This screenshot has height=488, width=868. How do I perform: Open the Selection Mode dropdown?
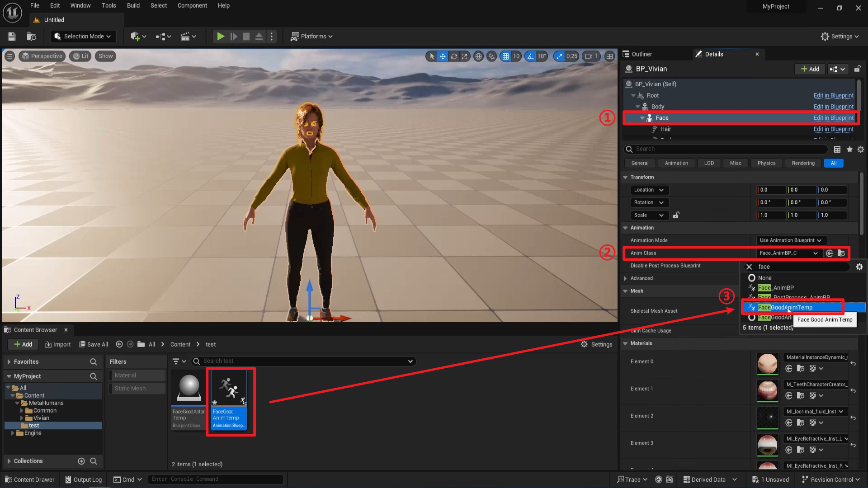[83, 37]
